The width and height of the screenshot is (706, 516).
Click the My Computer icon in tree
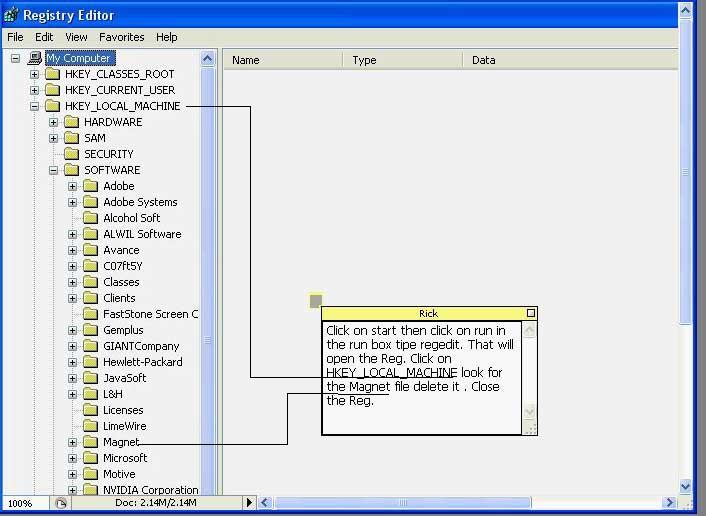click(35, 58)
